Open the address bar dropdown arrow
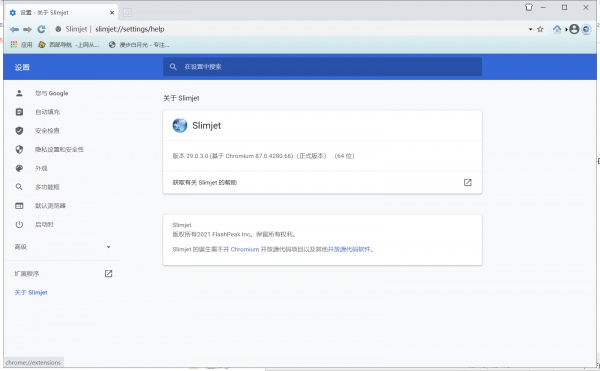Viewport: 600px width, 371px height. [530, 29]
